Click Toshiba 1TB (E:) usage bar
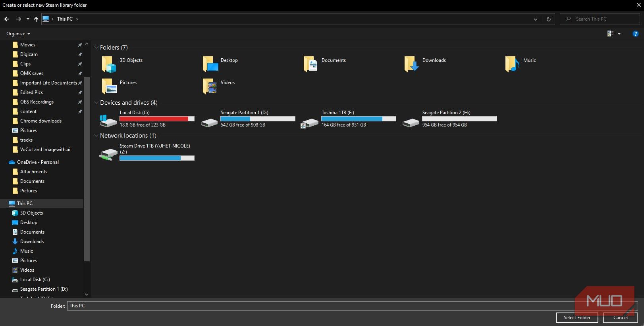 pyautogui.click(x=359, y=119)
